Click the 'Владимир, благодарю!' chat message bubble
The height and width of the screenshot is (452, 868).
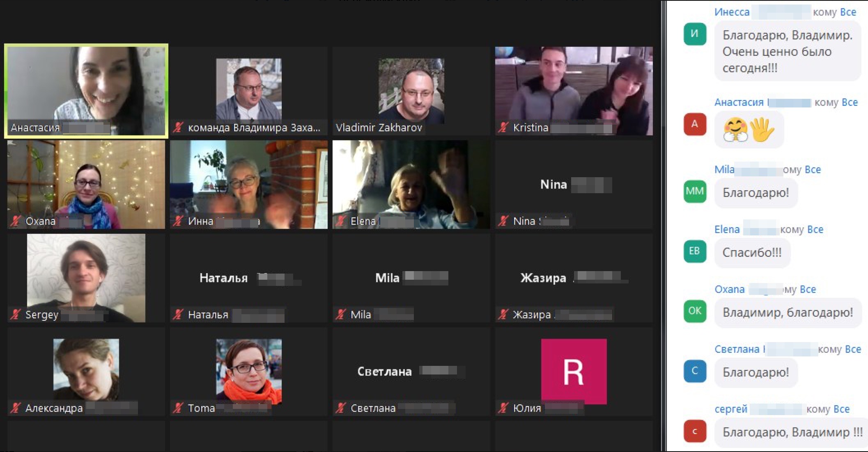[x=787, y=313]
